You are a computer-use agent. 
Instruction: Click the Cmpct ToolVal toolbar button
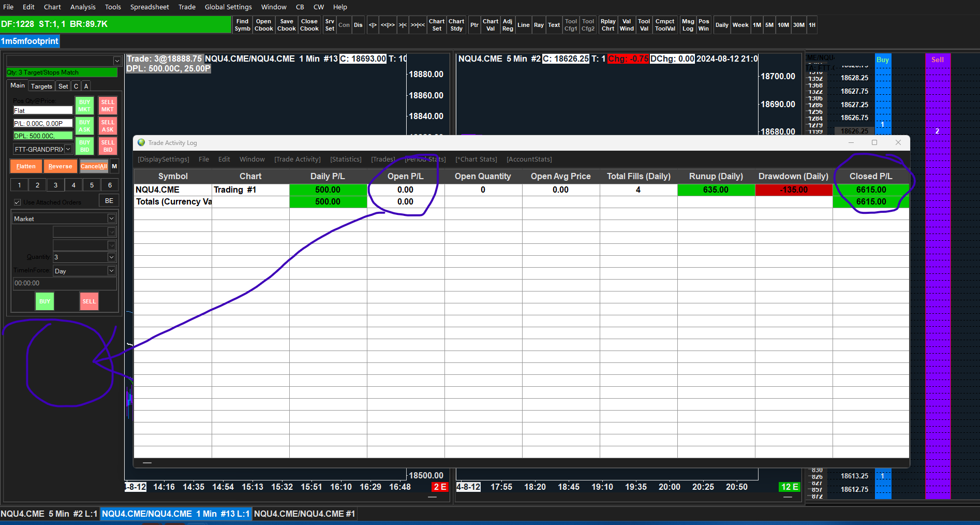[665, 25]
